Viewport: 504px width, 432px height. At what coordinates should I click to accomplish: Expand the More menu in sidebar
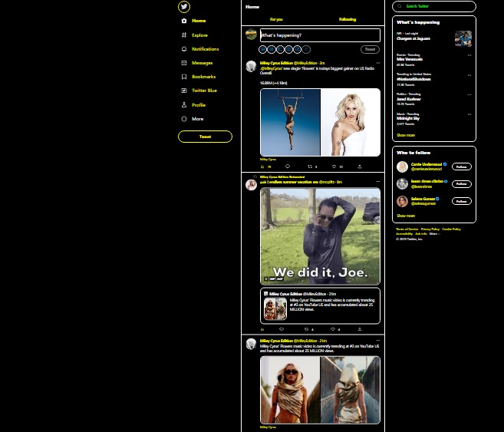[197, 119]
